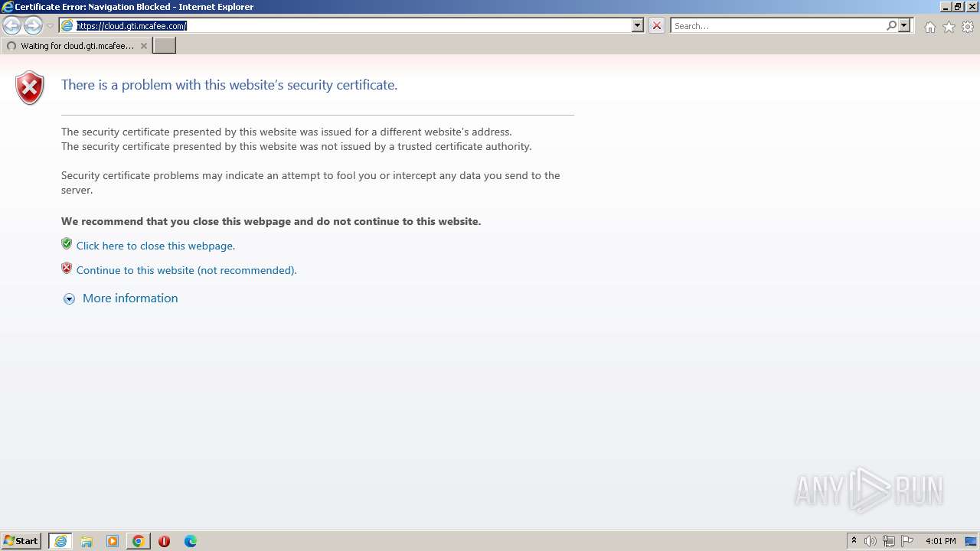Screen dimensions: 980x551
Task: Click 'Click here to close this webpage' link
Action: (x=155, y=246)
